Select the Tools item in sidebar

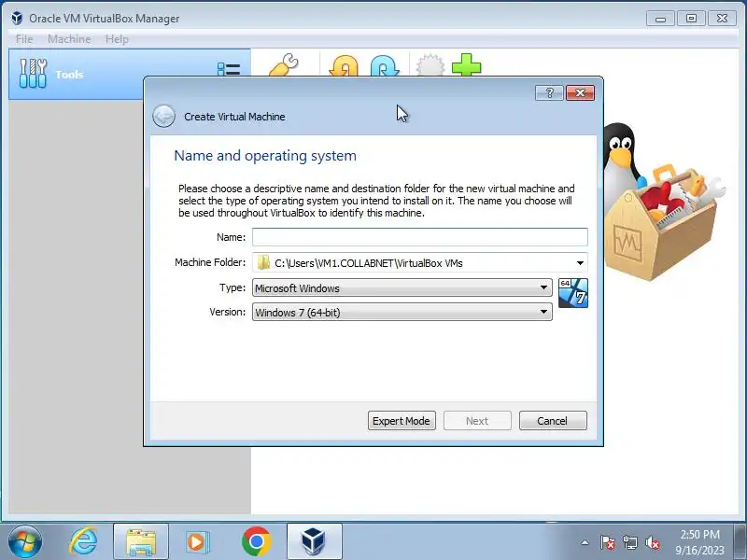point(77,75)
